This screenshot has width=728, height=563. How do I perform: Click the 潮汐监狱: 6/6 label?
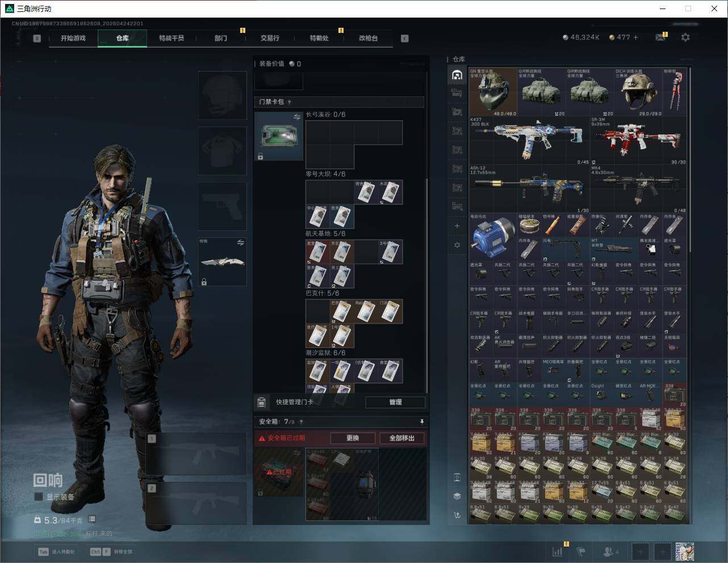point(325,353)
